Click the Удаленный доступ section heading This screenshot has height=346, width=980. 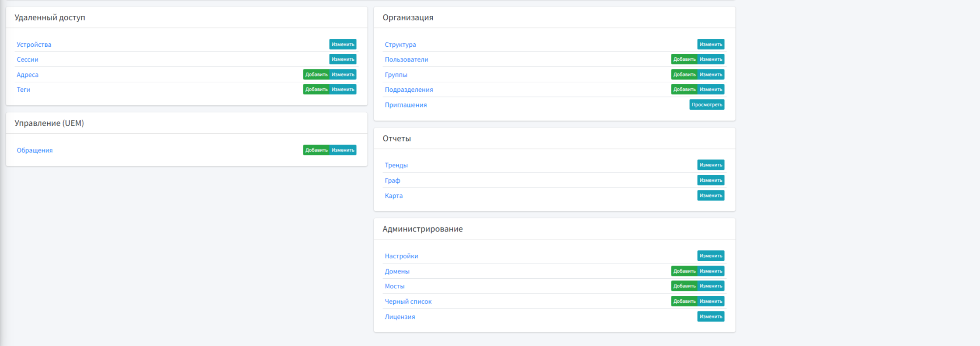click(50, 17)
